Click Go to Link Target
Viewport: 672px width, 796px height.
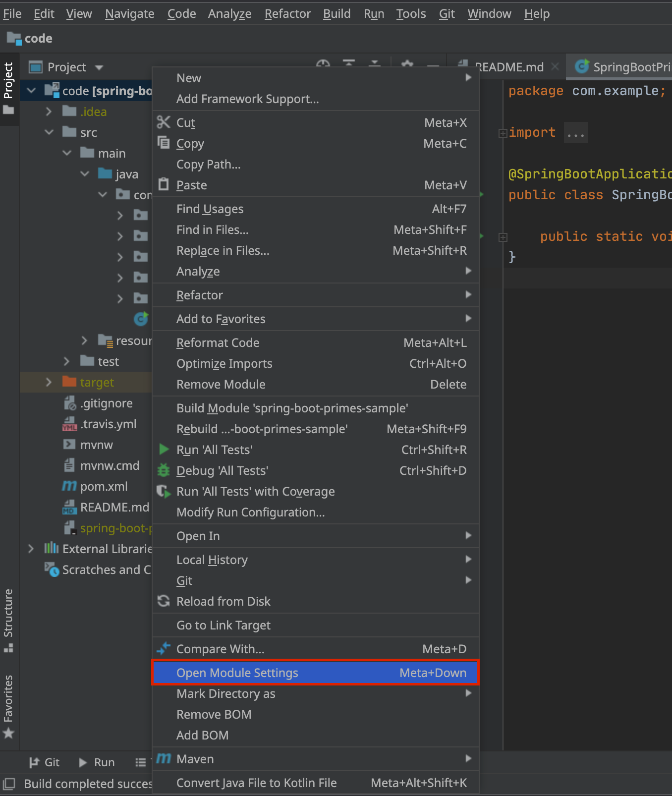[x=315, y=625]
